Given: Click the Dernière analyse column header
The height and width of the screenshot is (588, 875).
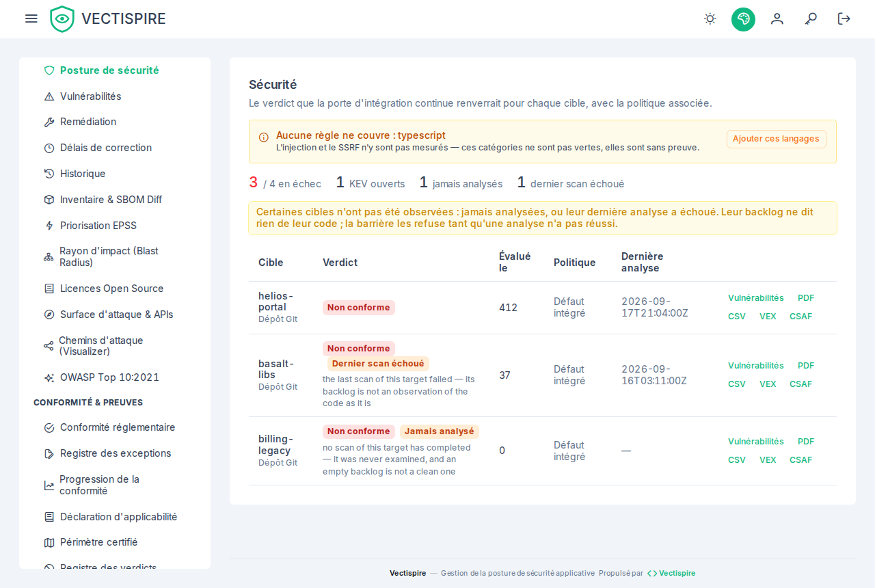Looking at the screenshot, I should coord(643,263).
